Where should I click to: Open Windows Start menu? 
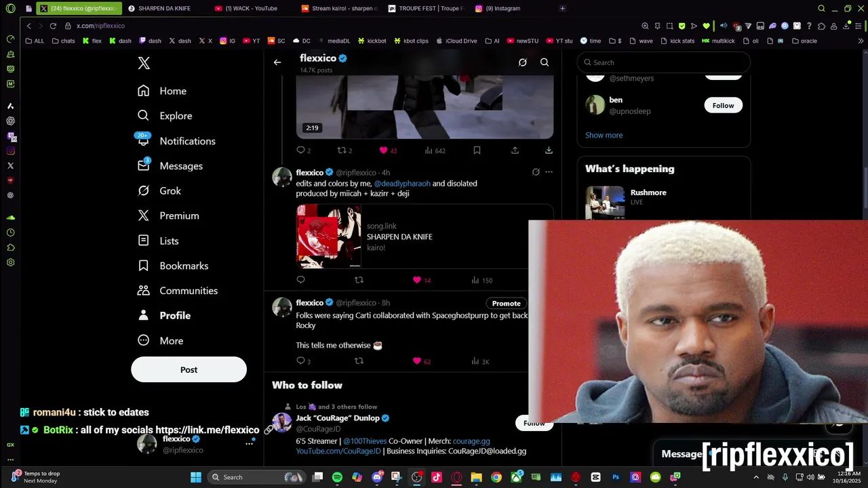point(195,477)
